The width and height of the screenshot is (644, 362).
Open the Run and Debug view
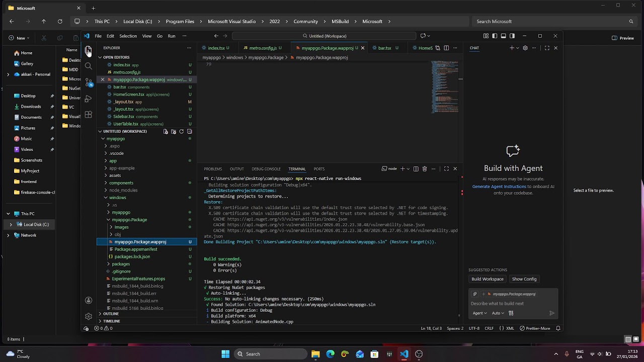(x=89, y=99)
